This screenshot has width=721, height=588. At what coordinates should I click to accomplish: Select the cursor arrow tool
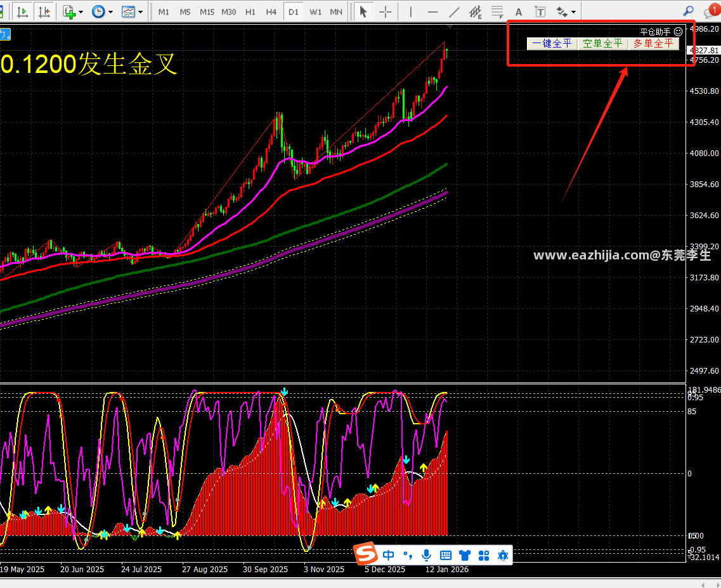[x=363, y=12]
